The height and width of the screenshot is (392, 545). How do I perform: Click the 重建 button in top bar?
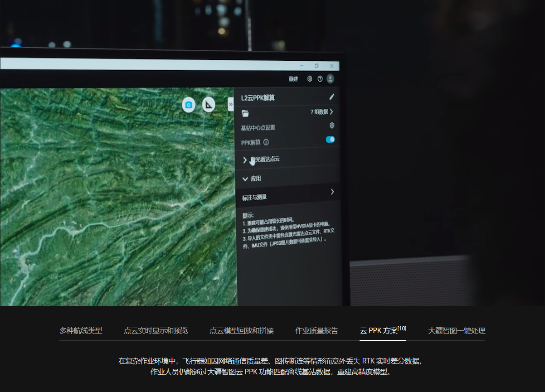(x=293, y=79)
